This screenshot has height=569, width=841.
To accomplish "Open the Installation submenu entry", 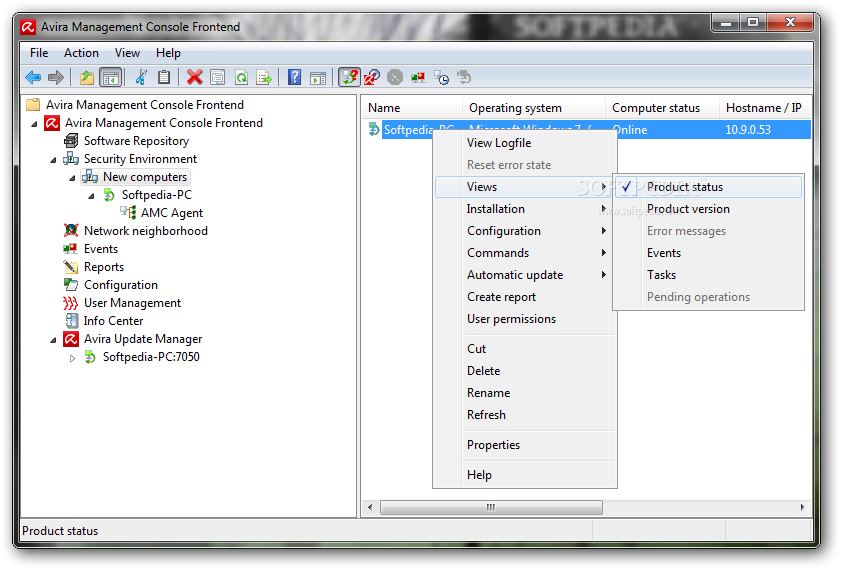I will [x=525, y=209].
